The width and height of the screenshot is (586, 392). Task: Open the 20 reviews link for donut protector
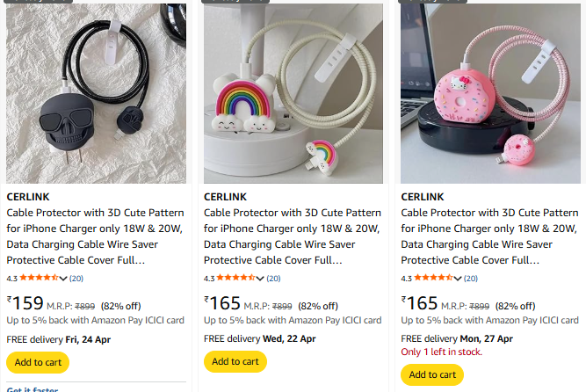tap(471, 279)
